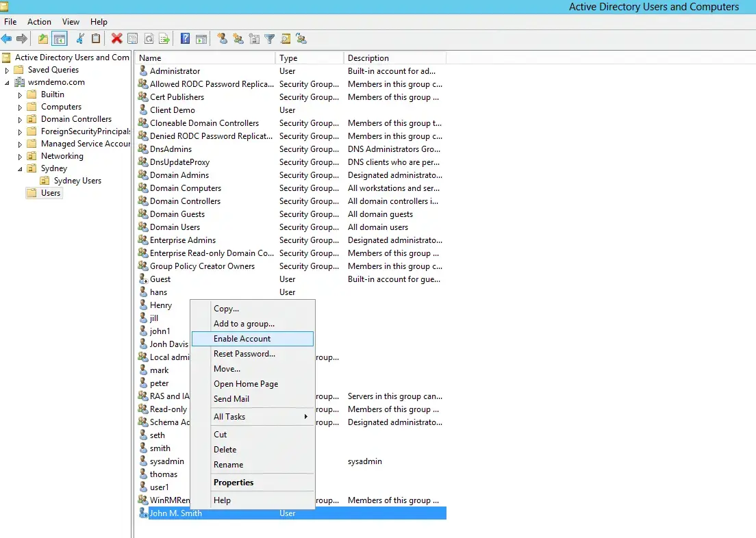Sort by the Description column header
Viewport: 756px width, 538px height.
[x=395, y=58]
